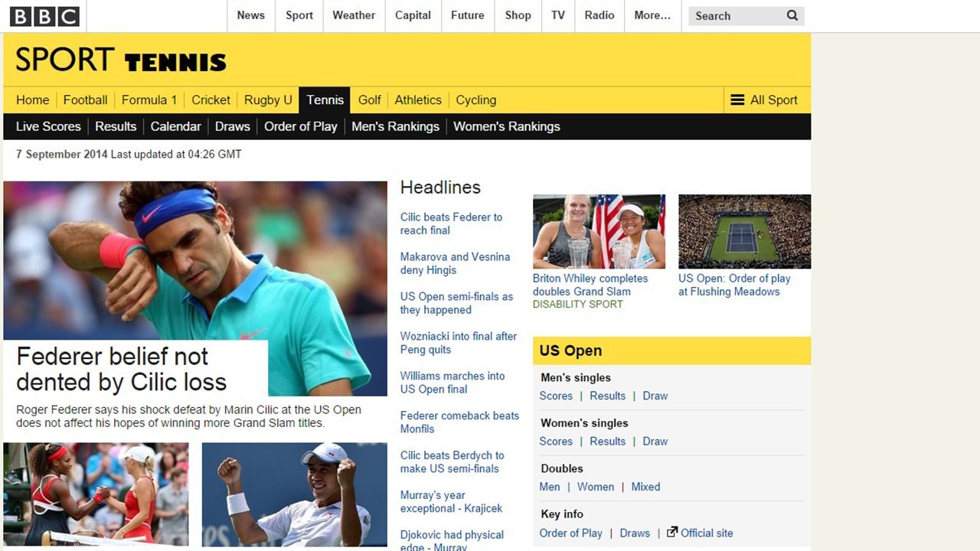Read 'Cilic beats Federer to reach final' headline
Screen dimensions: 980x551
(451, 223)
